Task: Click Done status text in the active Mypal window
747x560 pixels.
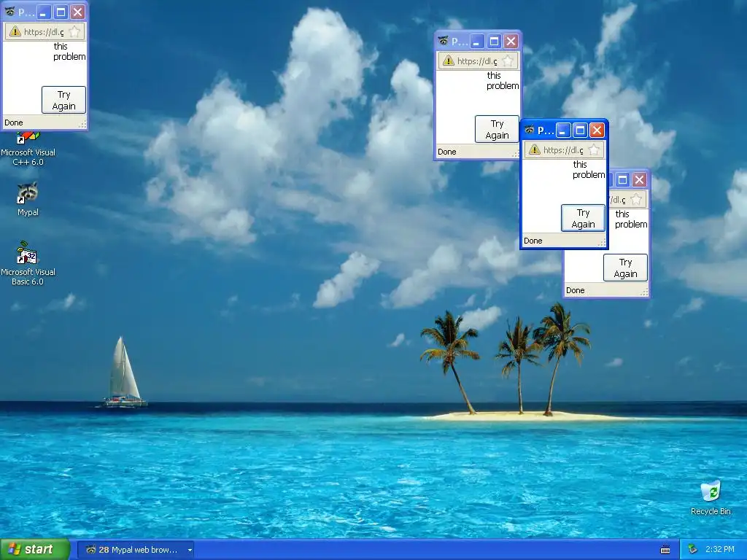Action: click(533, 241)
